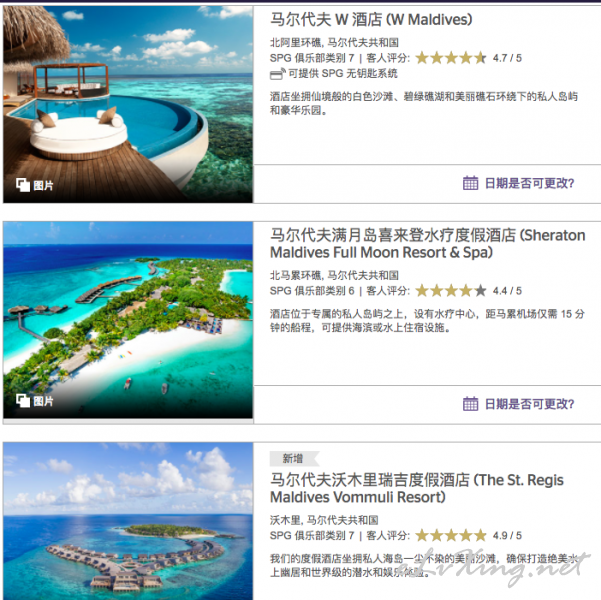Click 日期是否可更改? under W Maldives

click(x=529, y=183)
